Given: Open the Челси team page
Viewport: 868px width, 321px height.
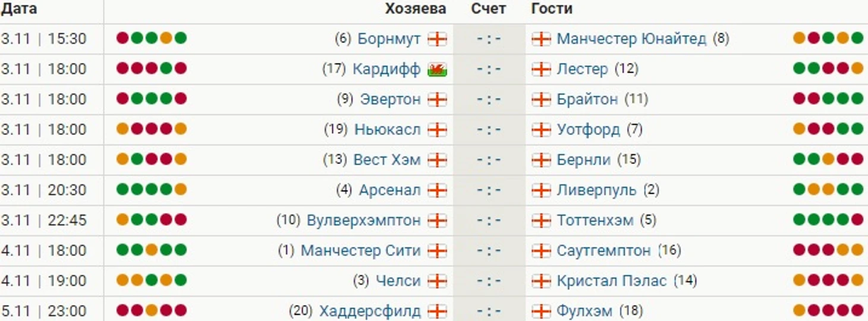Looking at the screenshot, I should click(398, 281).
